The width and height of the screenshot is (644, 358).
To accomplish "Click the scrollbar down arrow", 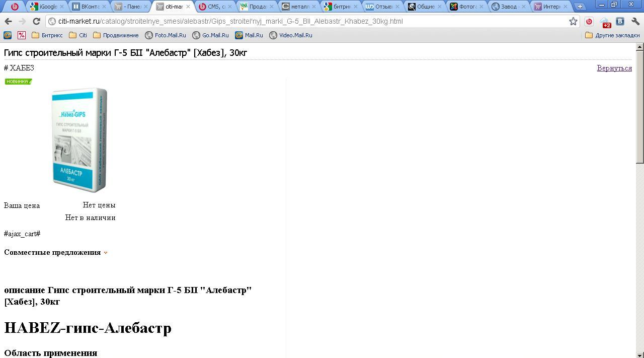I will pos(640,354).
